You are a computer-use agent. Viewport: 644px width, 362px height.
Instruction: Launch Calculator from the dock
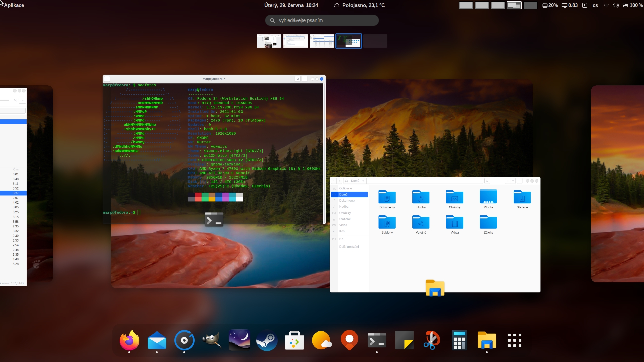click(459, 340)
